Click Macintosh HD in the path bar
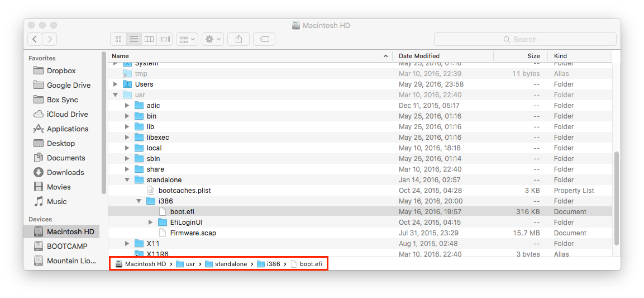This screenshot has width=644, height=298. click(x=140, y=264)
